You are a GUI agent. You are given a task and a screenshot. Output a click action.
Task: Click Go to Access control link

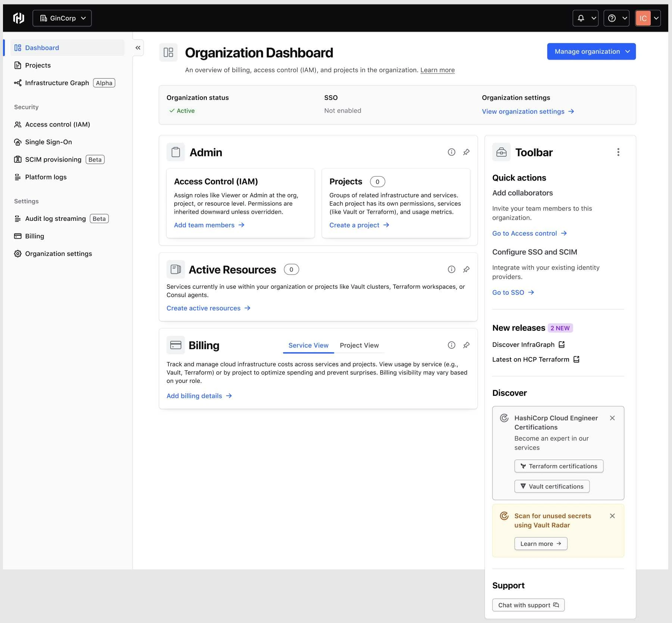(529, 234)
